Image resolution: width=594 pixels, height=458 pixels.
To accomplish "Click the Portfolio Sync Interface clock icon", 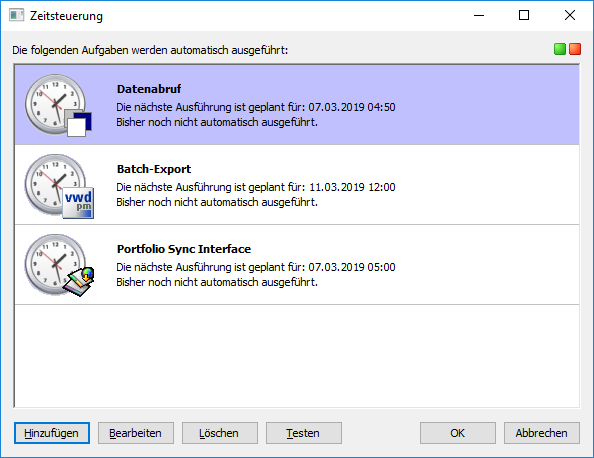I will click(x=59, y=265).
